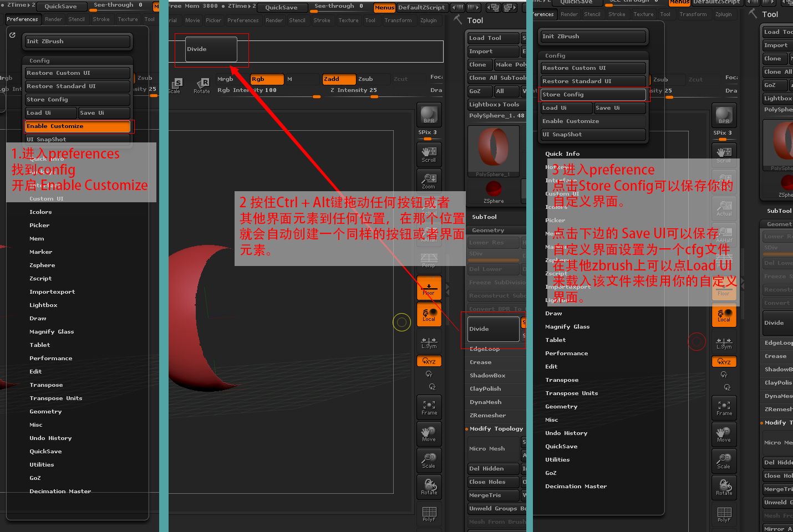
Task: Click the ZRemesher button
Action: pyautogui.click(x=487, y=416)
